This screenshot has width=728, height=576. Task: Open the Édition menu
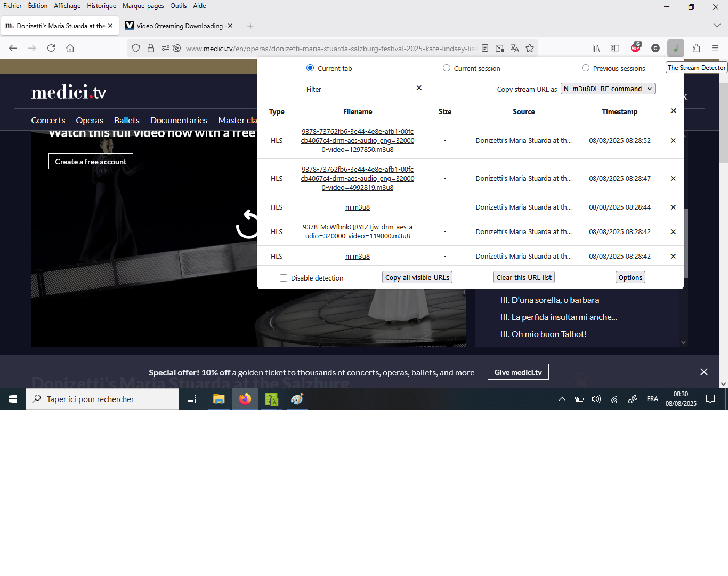[x=38, y=6]
